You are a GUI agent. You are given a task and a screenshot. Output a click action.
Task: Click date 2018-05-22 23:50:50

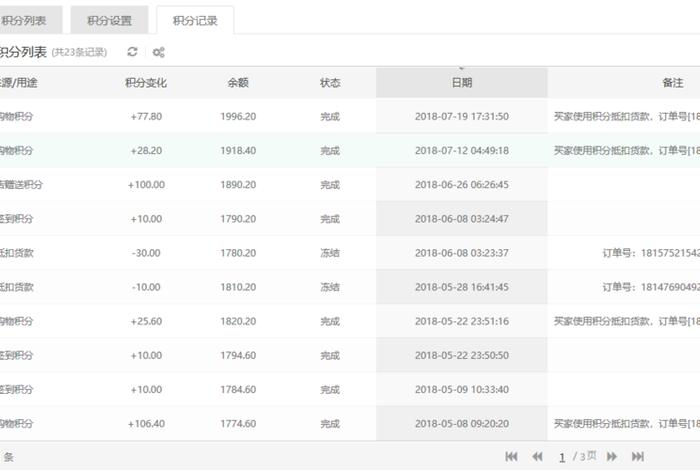click(x=462, y=355)
